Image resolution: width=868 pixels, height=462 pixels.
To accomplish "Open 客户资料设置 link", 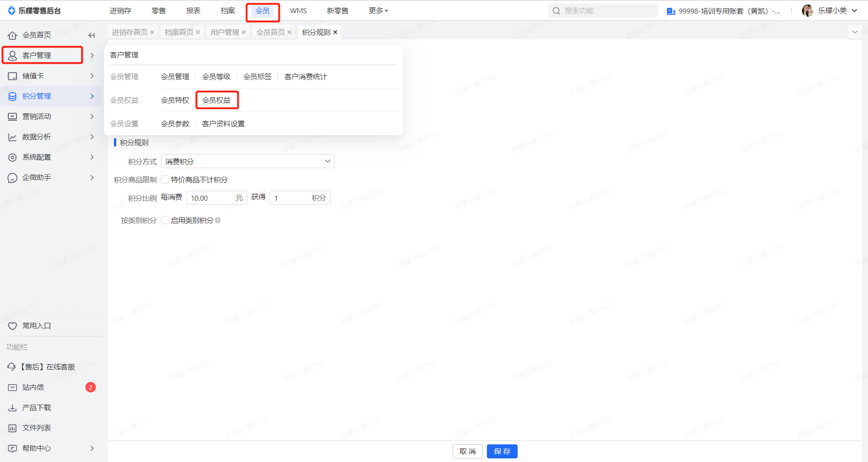I will coord(223,123).
